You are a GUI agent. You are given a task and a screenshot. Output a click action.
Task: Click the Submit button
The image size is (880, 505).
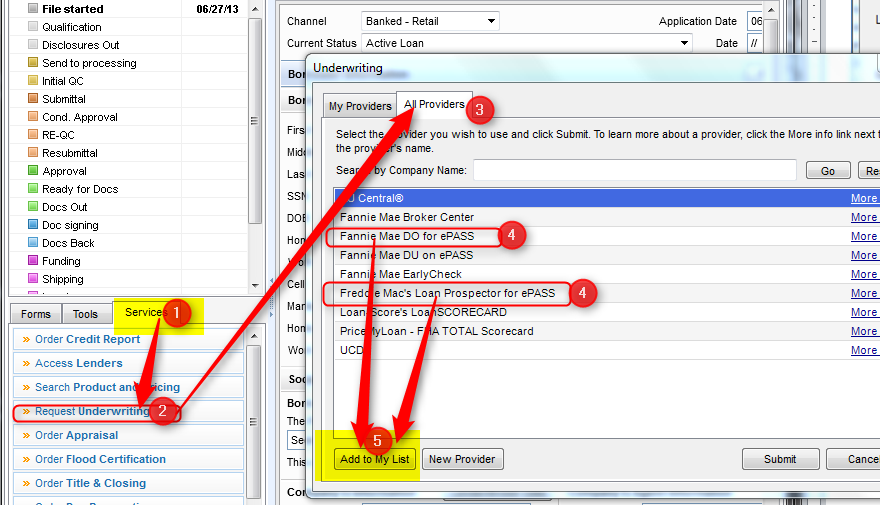tap(780, 459)
